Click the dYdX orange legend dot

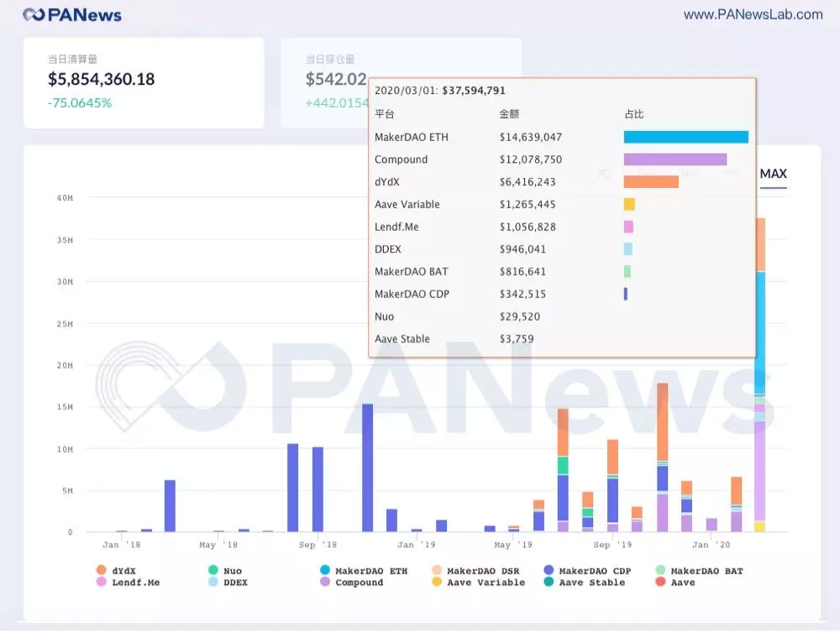(x=102, y=571)
